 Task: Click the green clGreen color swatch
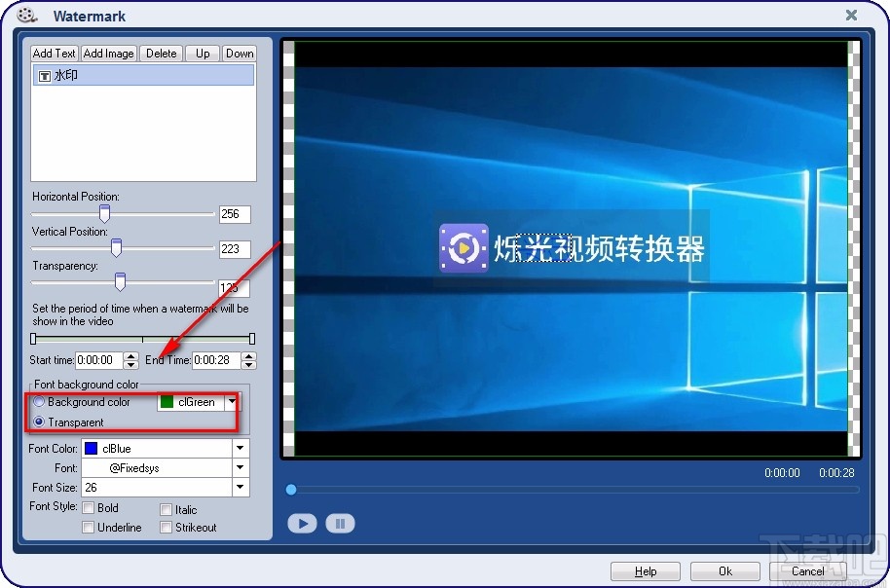coord(167,402)
